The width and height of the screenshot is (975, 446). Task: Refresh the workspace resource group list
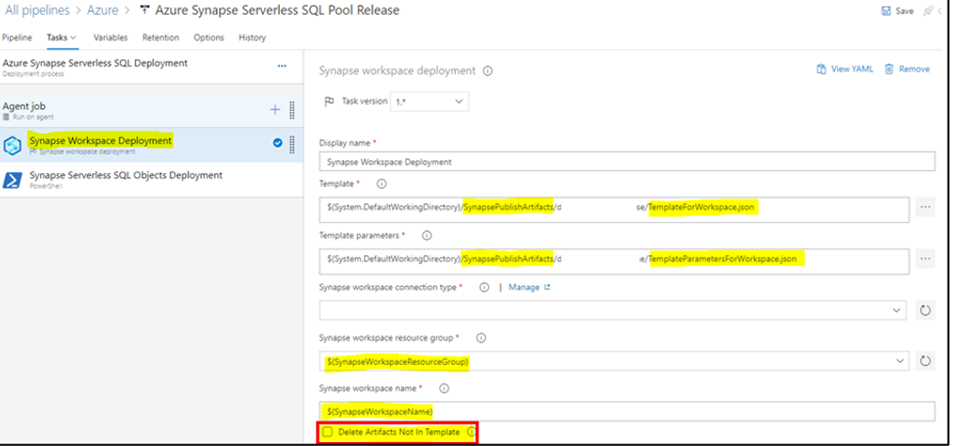pos(925,361)
